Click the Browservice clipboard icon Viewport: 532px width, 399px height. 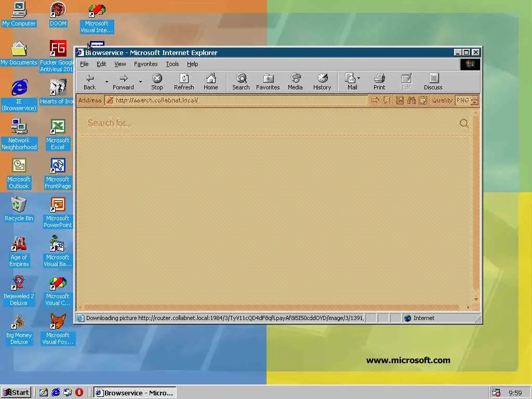423,100
